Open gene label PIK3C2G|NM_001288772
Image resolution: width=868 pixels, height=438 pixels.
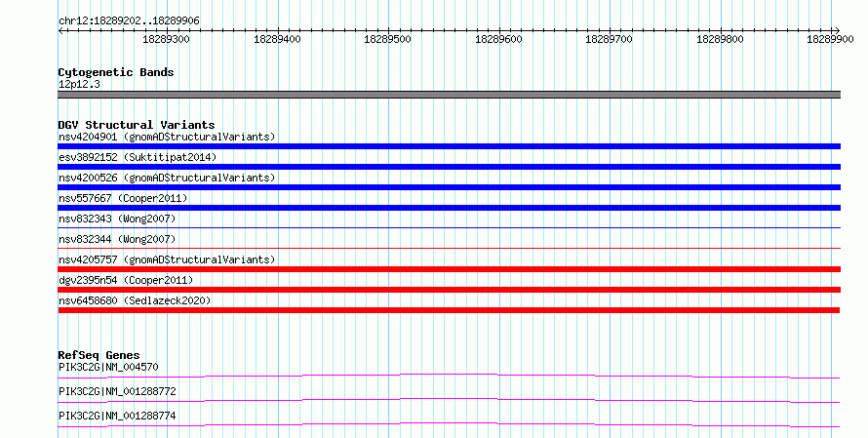117,391
